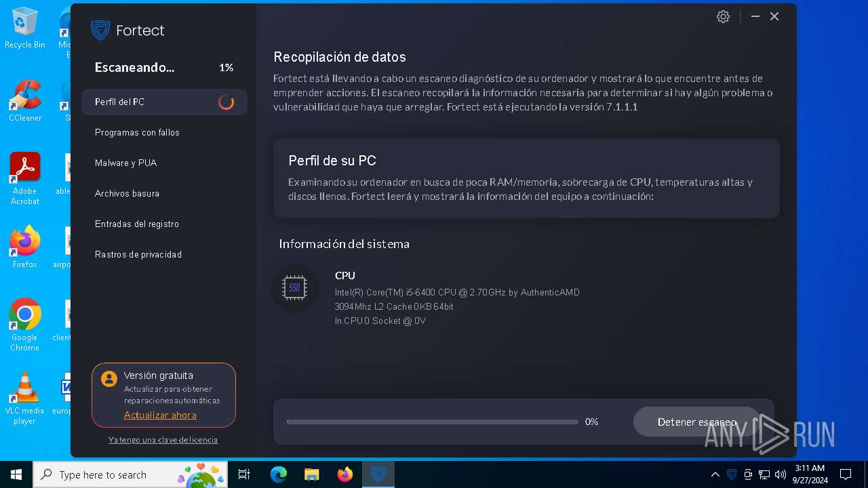Open the clock showing 3:11 AM
The image size is (868, 488).
810,474
